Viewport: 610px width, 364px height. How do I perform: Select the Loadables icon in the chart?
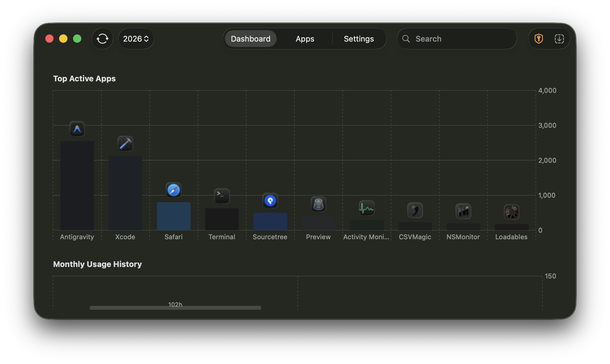511,212
